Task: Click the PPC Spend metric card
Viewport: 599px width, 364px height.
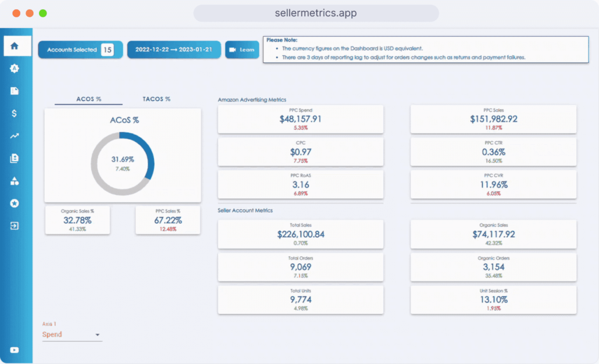Action: [x=301, y=119]
